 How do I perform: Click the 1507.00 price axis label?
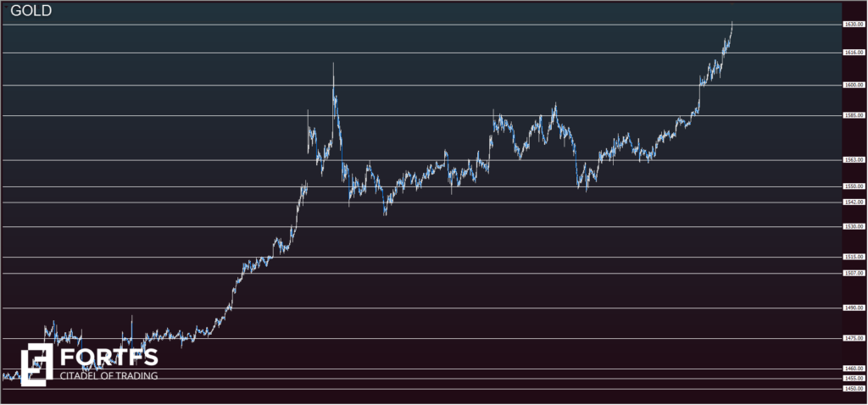coord(853,273)
